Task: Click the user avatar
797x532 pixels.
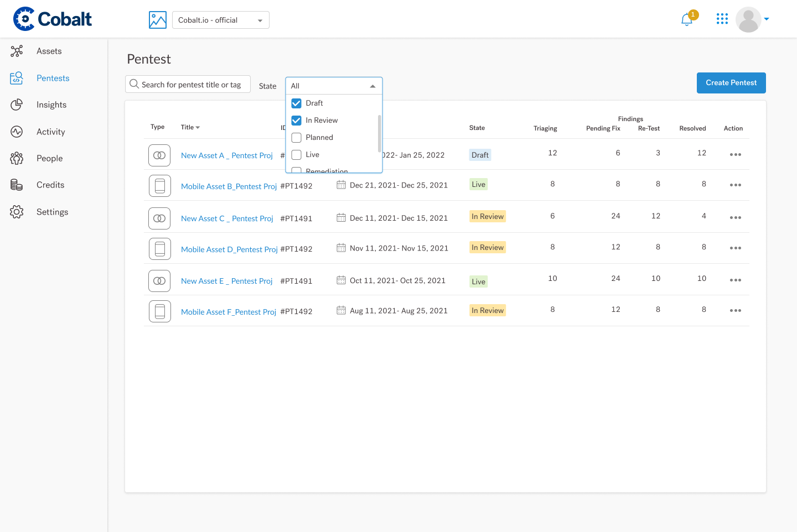Action: pyautogui.click(x=748, y=19)
